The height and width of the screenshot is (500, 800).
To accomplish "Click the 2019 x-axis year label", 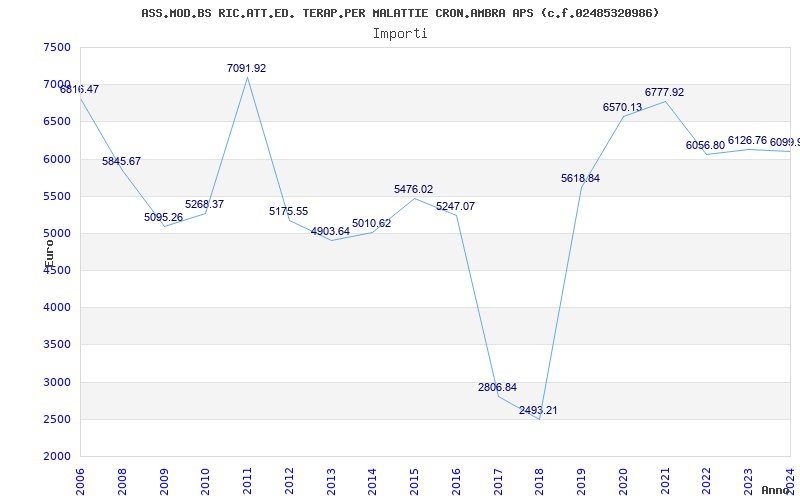I will coord(582,481).
